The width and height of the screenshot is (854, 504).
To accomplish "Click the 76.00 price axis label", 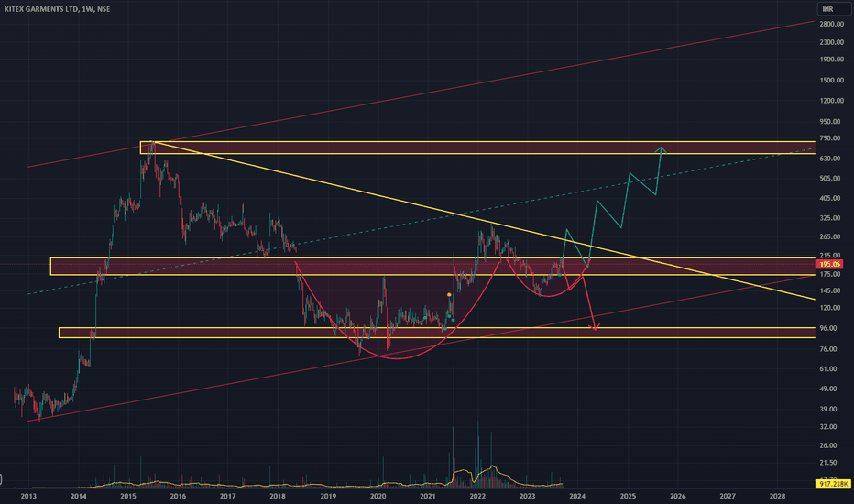I will (x=828, y=349).
